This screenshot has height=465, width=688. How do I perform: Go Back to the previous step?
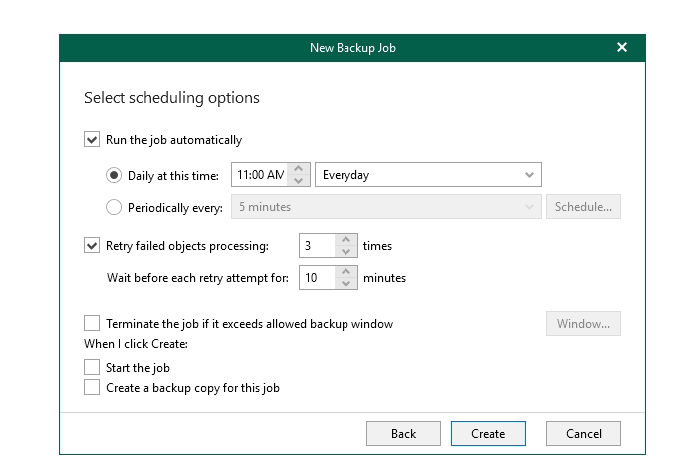click(x=403, y=433)
